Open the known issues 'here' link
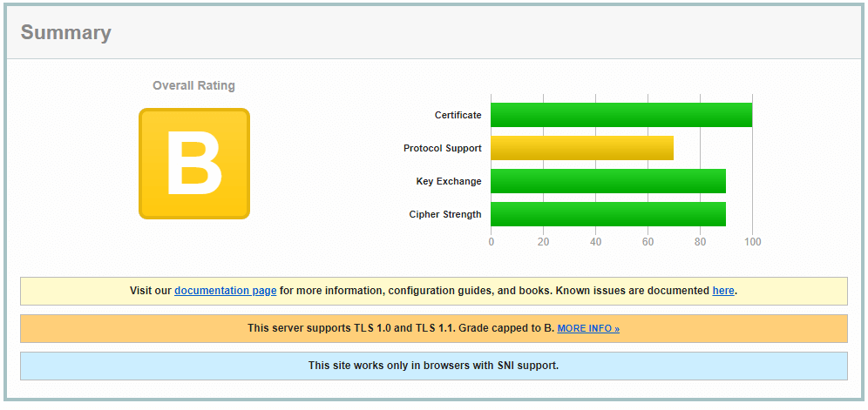The width and height of the screenshot is (868, 410). click(723, 291)
